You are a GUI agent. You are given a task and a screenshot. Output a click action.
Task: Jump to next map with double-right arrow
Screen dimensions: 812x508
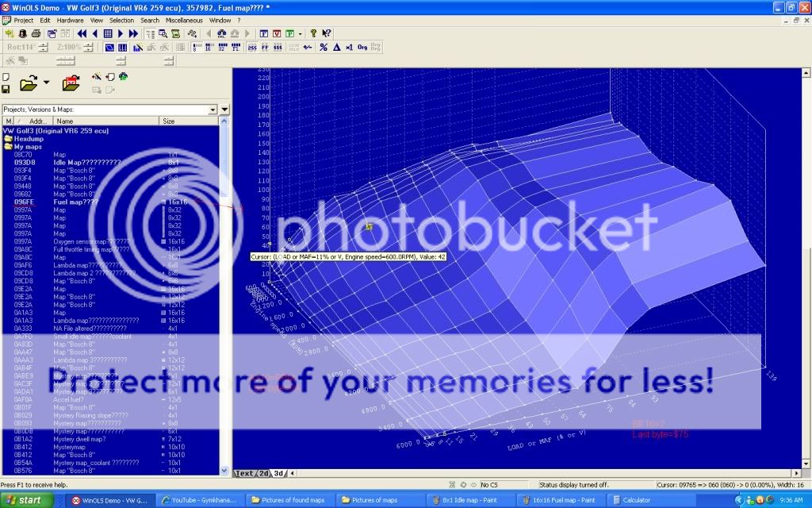[x=133, y=33]
